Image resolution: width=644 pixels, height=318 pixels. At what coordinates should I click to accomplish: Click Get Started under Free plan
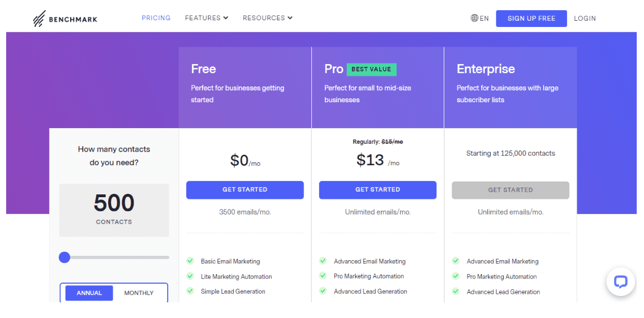coord(245,190)
